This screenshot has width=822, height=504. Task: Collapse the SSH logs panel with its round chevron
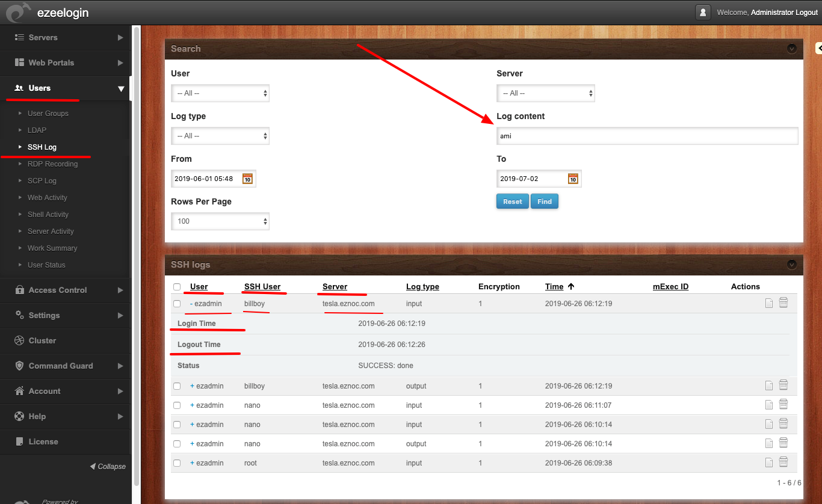click(792, 265)
